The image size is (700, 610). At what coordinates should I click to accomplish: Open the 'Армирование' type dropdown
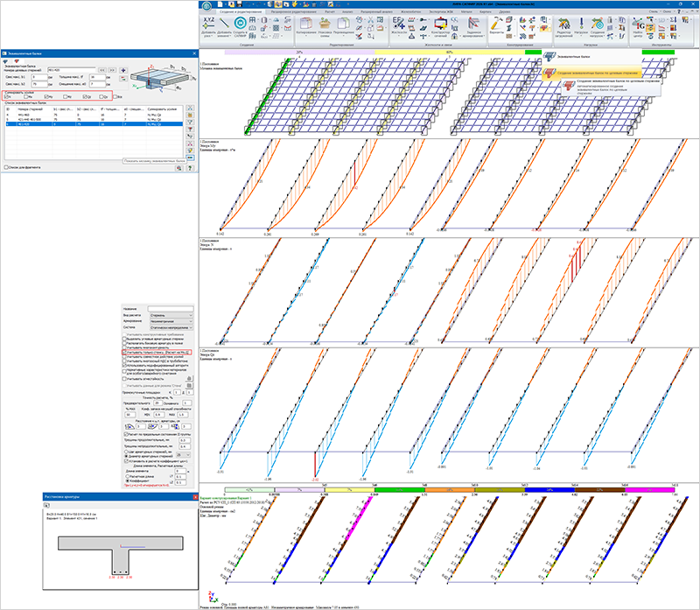click(171, 321)
